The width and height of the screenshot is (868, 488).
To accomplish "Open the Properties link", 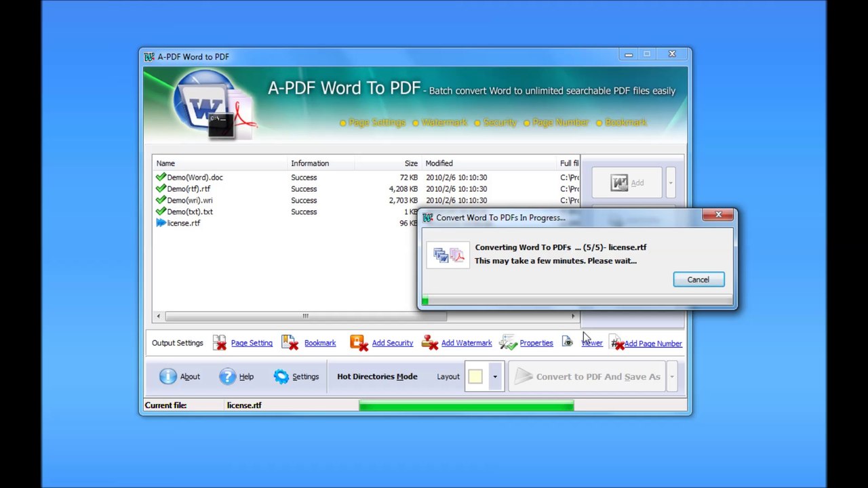I will tap(536, 343).
